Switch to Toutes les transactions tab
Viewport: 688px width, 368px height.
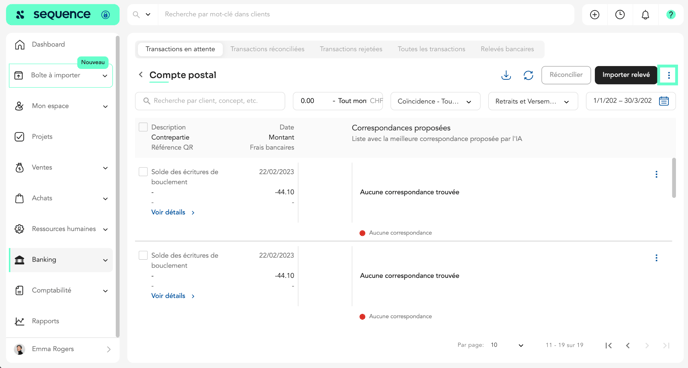[431, 49]
